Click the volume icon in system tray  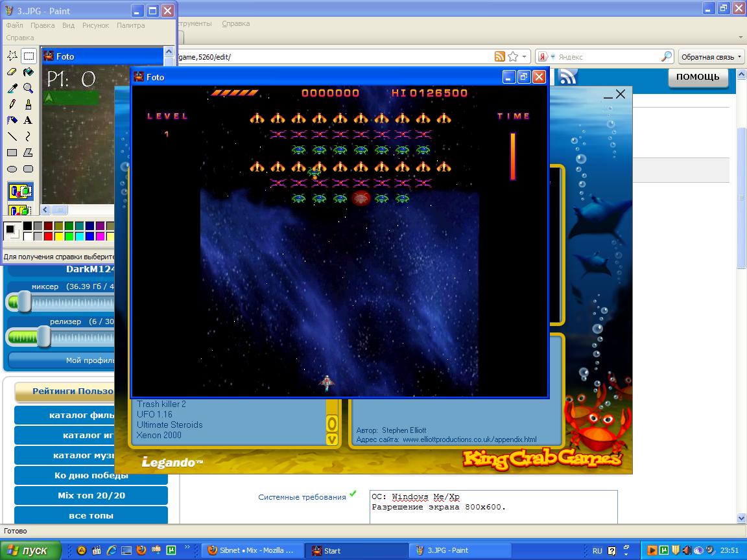tap(687, 550)
